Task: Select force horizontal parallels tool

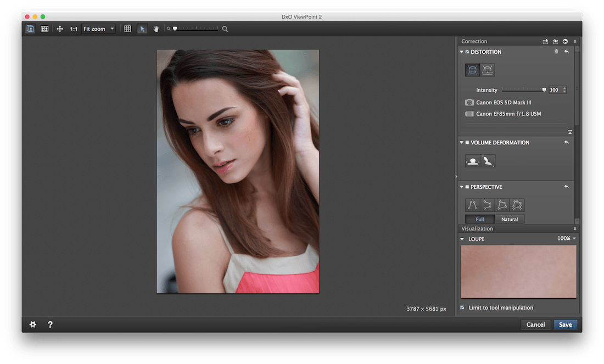Action: tap(487, 205)
